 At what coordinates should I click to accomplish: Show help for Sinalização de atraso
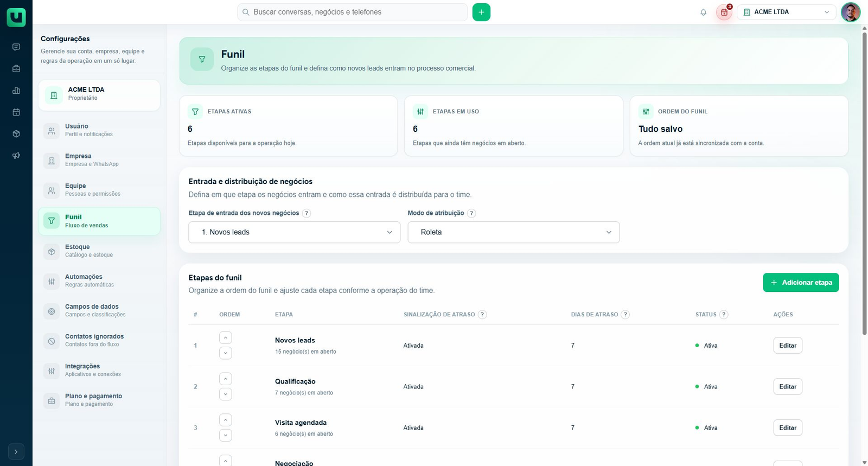pos(482,315)
